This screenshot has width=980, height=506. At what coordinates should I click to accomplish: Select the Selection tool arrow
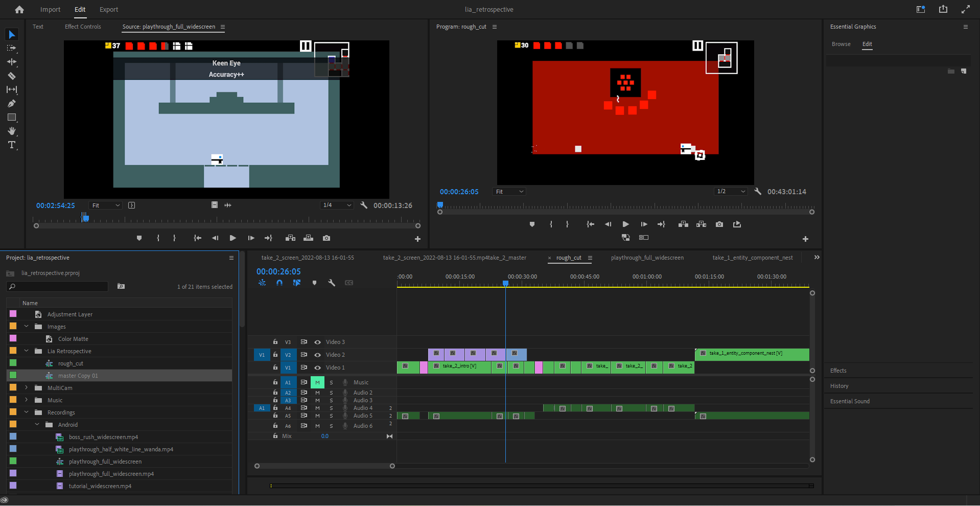tap(12, 34)
